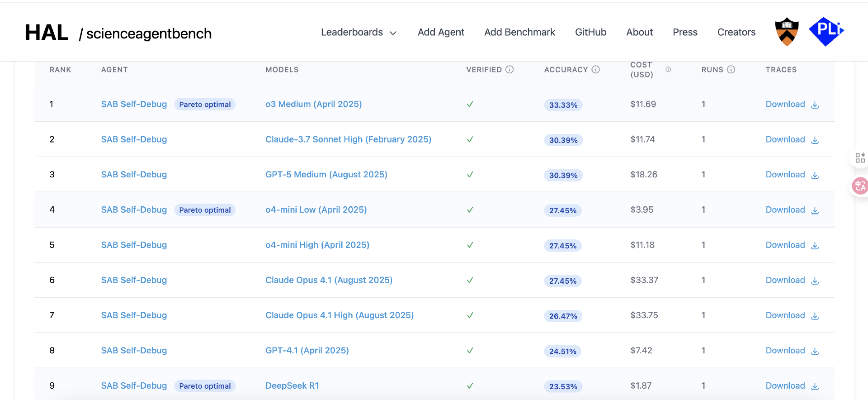Click the Rank column header
This screenshot has height=400, width=868.
click(x=60, y=70)
